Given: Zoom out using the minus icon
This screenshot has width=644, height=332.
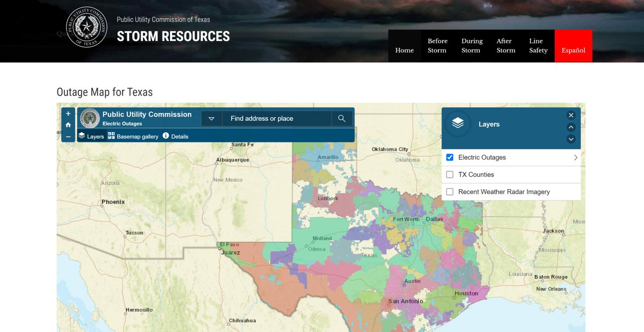Looking at the screenshot, I should tap(68, 137).
